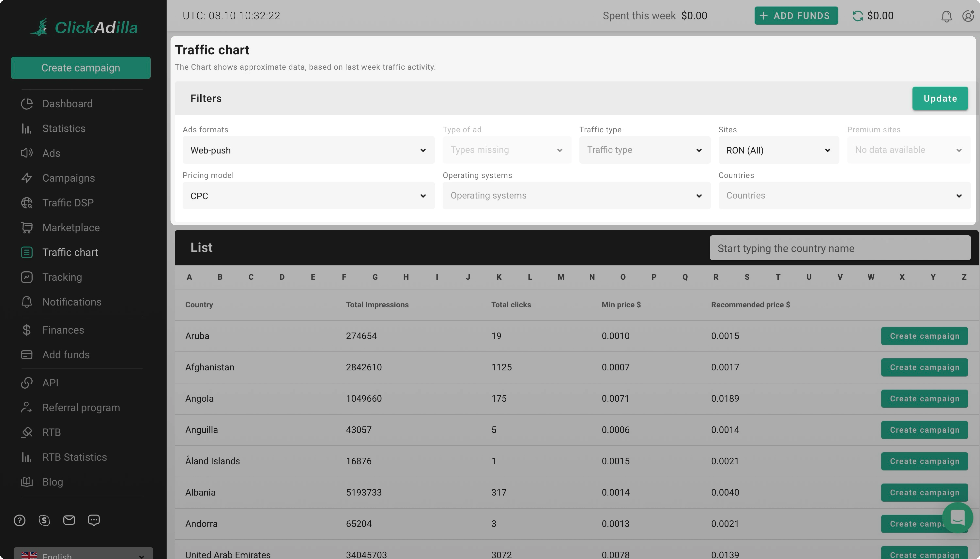980x559 pixels.
Task: Select the Finances dollar icon in sidebar
Action: click(x=26, y=330)
